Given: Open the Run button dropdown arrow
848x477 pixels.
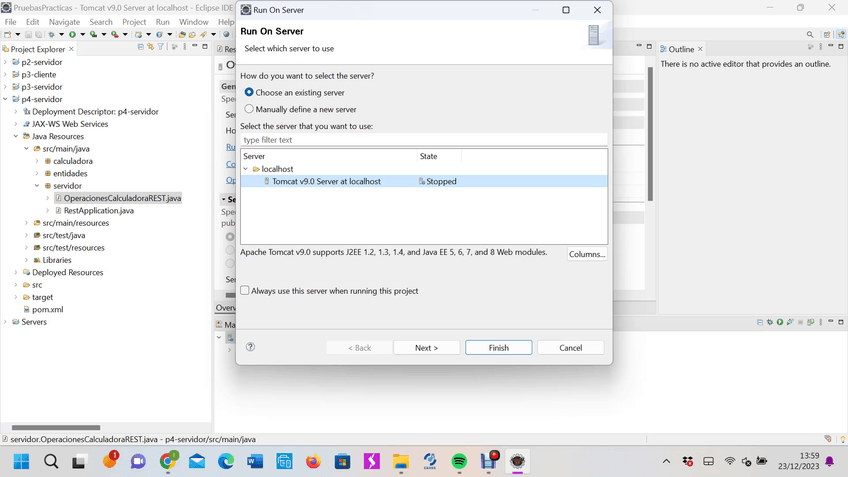Looking at the screenshot, I should pos(82,34).
